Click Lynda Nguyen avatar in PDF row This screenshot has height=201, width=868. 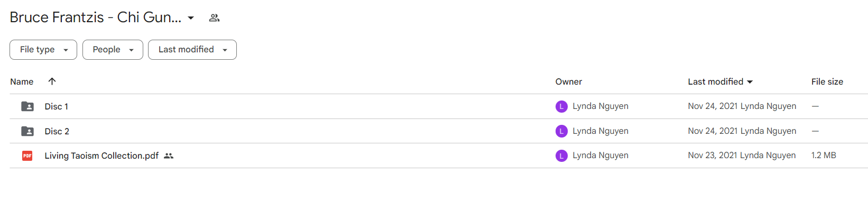click(x=561, y=156)
